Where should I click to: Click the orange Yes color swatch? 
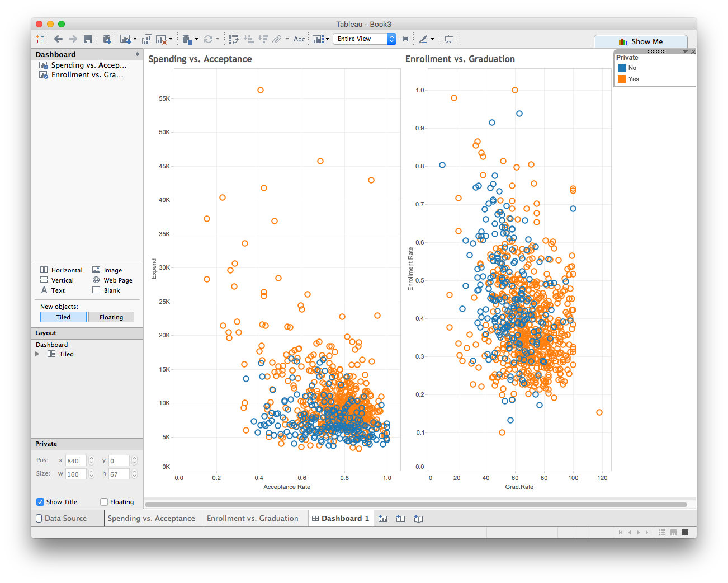[x=621, y=79]
